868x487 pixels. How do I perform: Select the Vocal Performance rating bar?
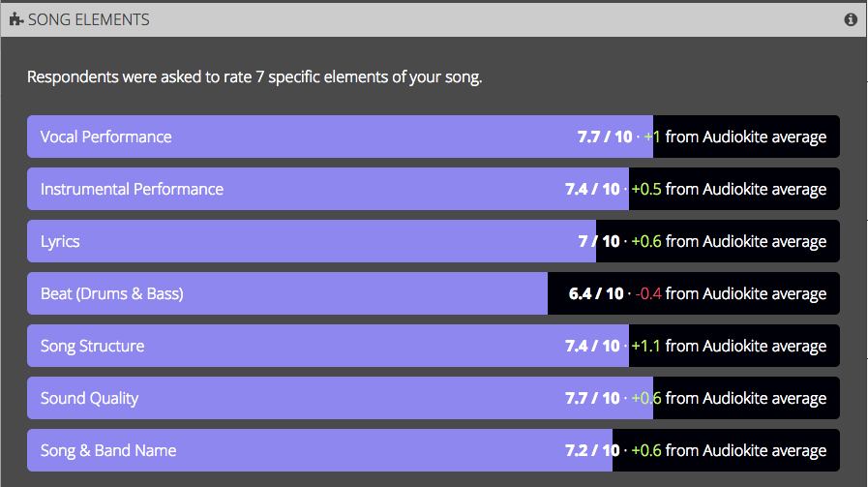coord(434,137)
